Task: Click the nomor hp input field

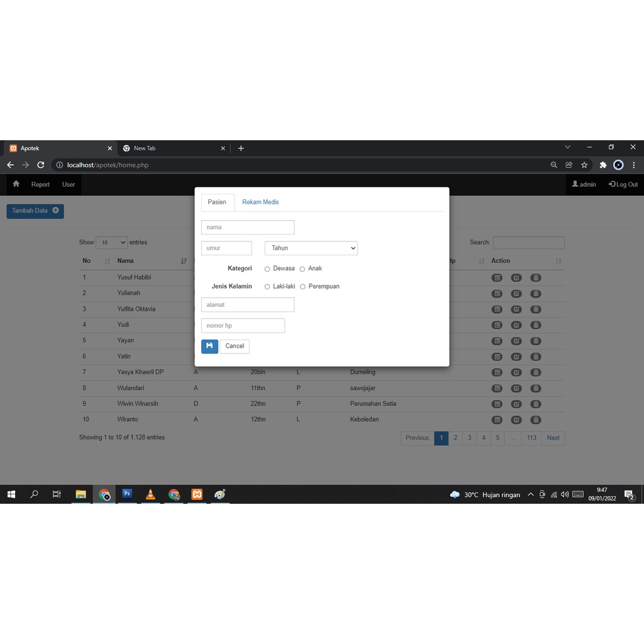Action: (x=243, y=326)
